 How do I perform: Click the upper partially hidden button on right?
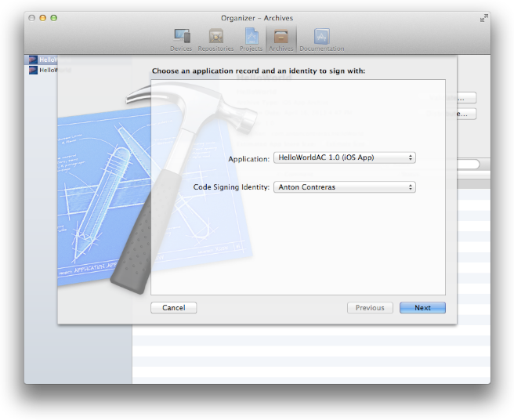coord(465,99)
